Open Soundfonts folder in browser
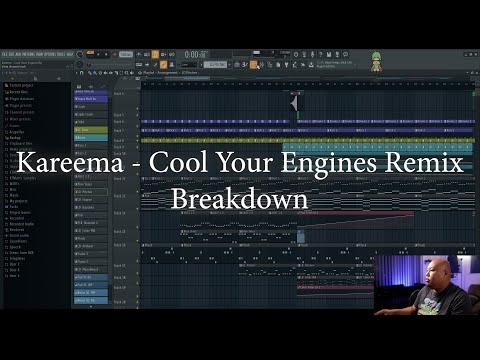 point(16,241)
